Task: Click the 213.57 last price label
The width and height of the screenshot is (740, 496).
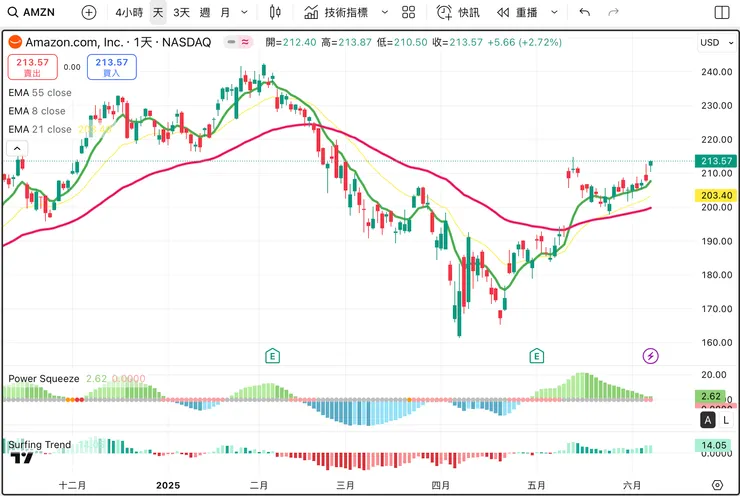Action: click(x=716, y=161)
